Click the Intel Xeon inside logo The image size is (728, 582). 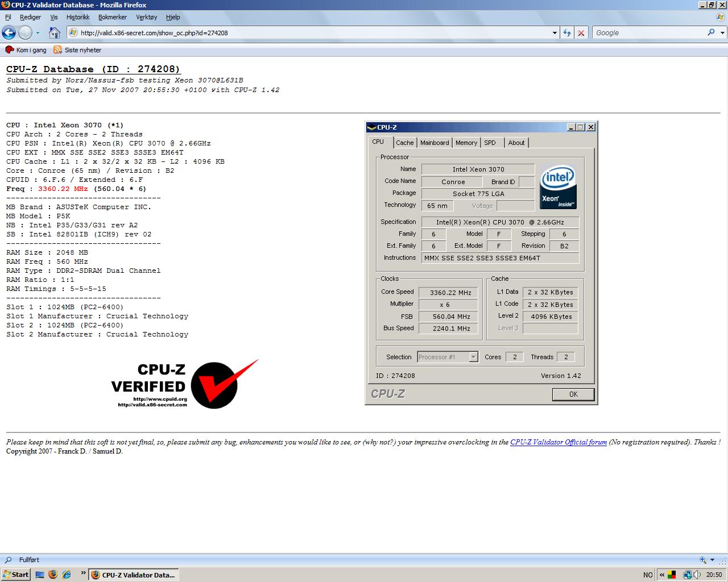[x=558, y=186]
